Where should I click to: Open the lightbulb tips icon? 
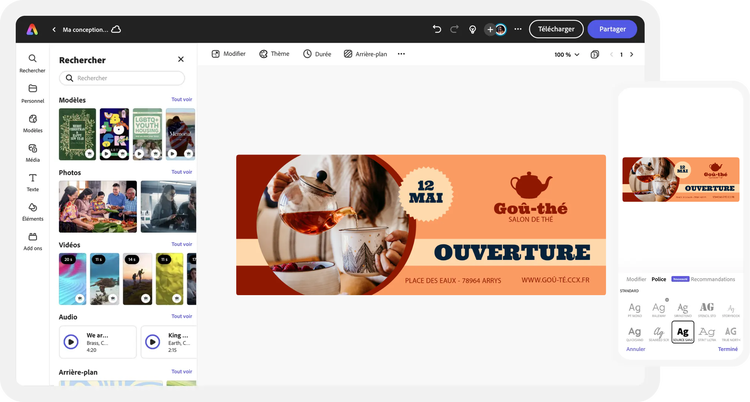472,30
